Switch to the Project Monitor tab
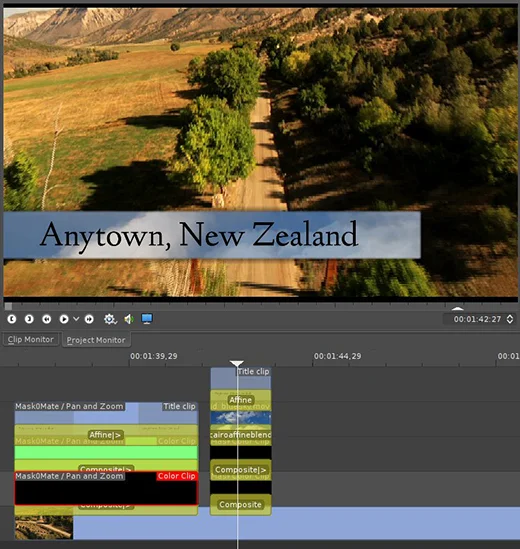The height and width of the screenshot is (549, 520). point(96,340)
